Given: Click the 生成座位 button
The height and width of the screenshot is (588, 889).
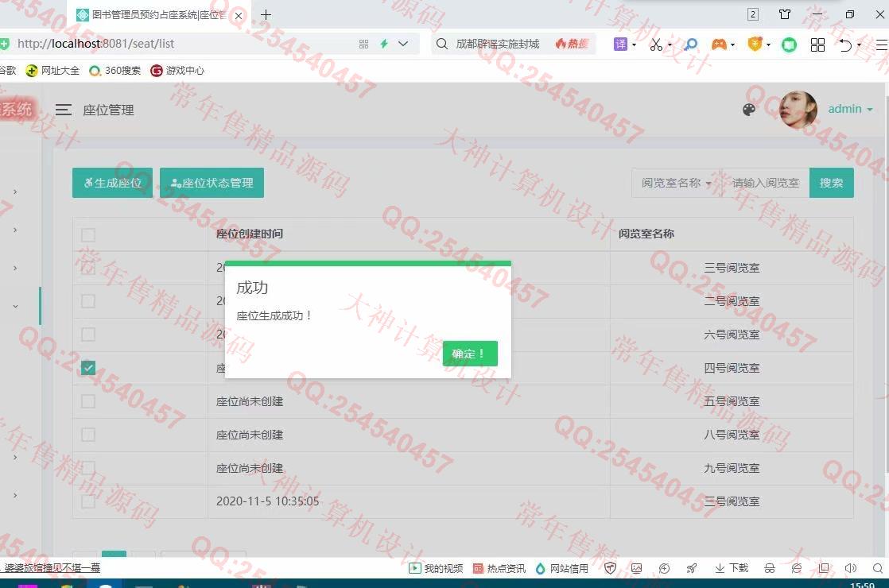Looking at the screenshot, I should tap(112, 183).
